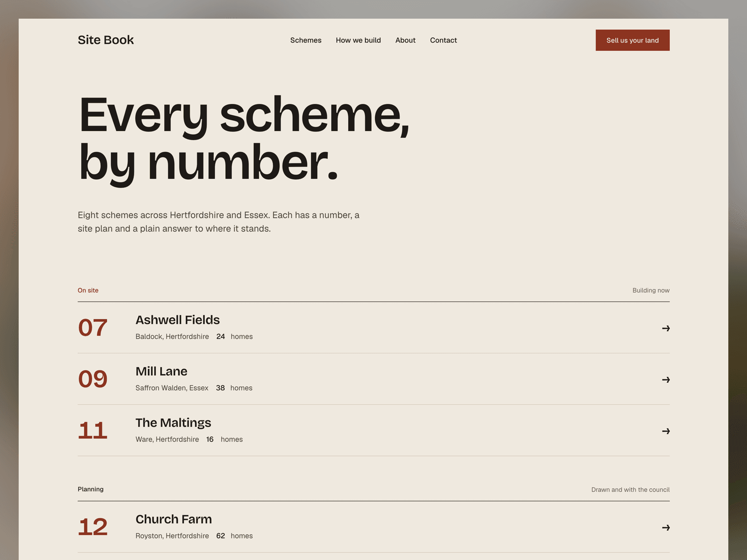The image size is (747, 560).
Task: Click the arrow icon for The Maltings
Action: [666, 431]
